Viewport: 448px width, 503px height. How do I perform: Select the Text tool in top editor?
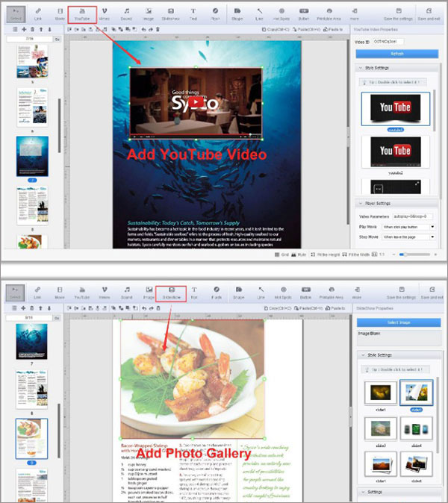click(x=193, y=14)
